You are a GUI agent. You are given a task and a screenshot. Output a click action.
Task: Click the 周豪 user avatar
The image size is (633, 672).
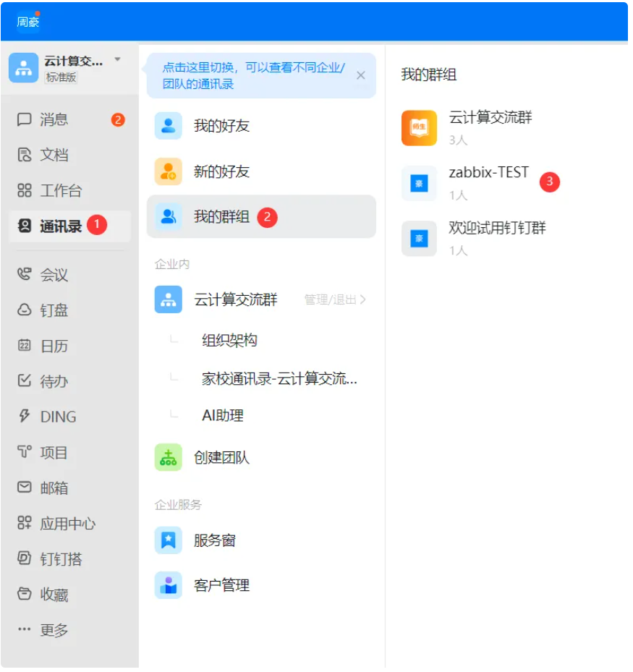(28, 22)
